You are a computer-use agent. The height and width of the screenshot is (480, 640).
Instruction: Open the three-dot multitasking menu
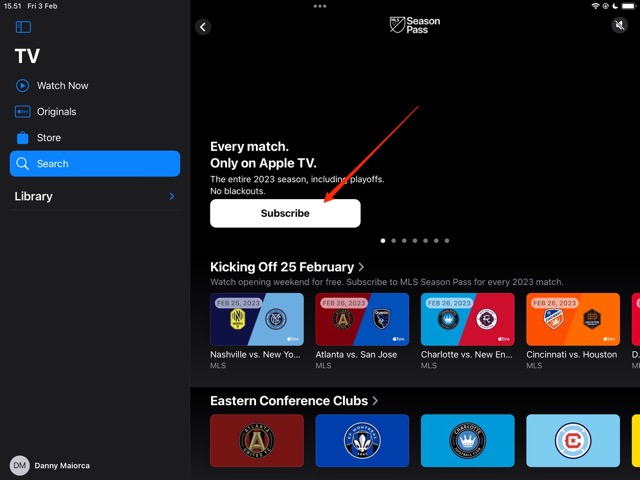pyautogui.click(x=320, y=6)
